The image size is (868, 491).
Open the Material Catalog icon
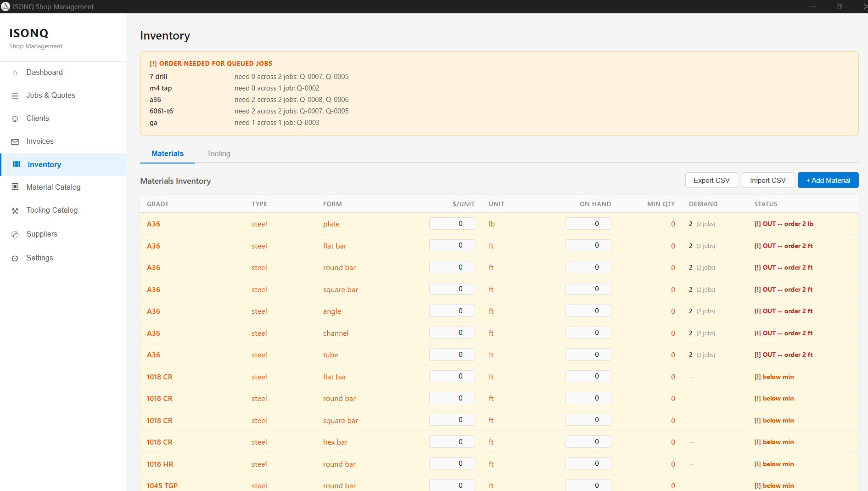14,187
